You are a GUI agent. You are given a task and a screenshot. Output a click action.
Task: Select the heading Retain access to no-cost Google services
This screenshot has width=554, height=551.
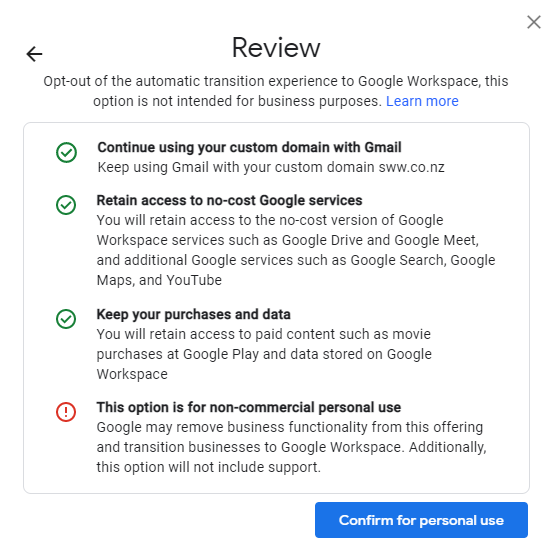tap(229, 200)
